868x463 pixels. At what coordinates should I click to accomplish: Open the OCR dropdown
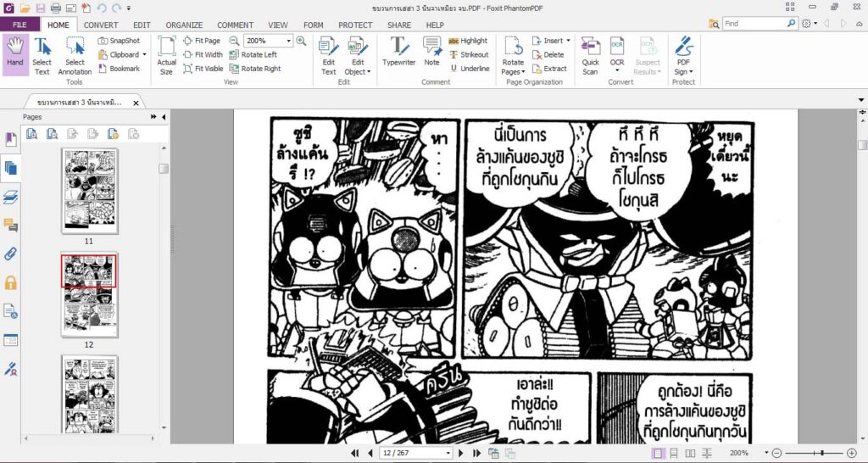pyautogui.click(x=617, y=71)
